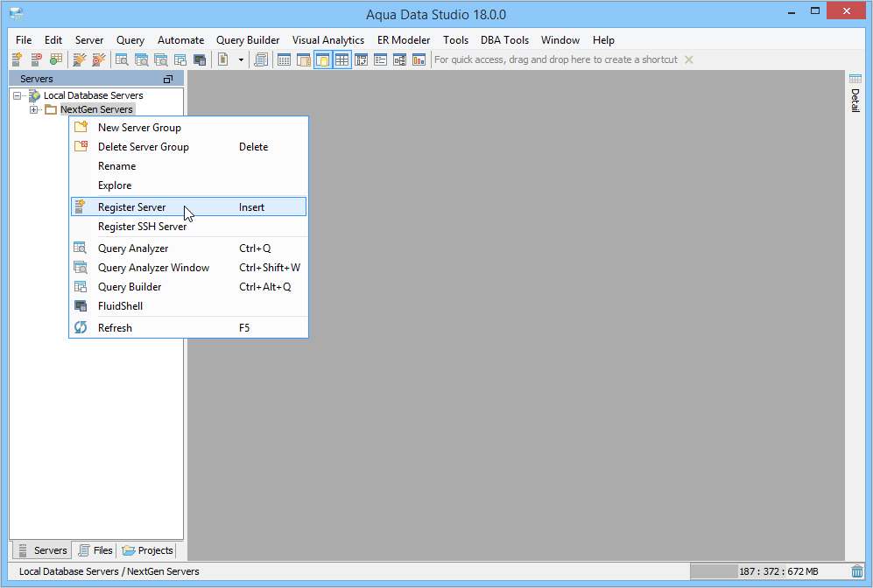Click the highlighted yellow panel layout toolbar icon

point(323,59)
